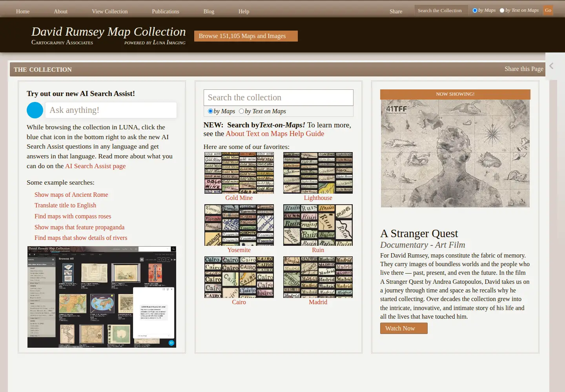565x392 pixels.
Task: Open the Lighthouse thumbnail collage
Action: pyautogui.click(x=318, y=173)
